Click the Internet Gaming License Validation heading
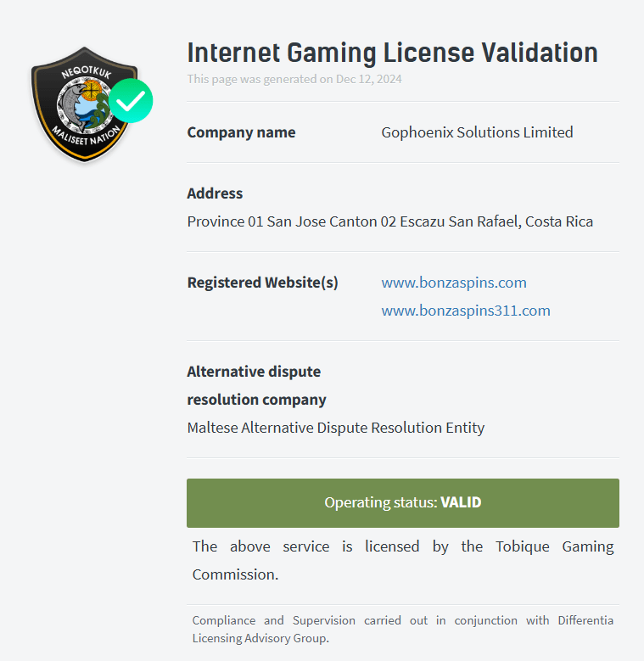Viewport: 644px width, 661px height. (x=392, y=53)
